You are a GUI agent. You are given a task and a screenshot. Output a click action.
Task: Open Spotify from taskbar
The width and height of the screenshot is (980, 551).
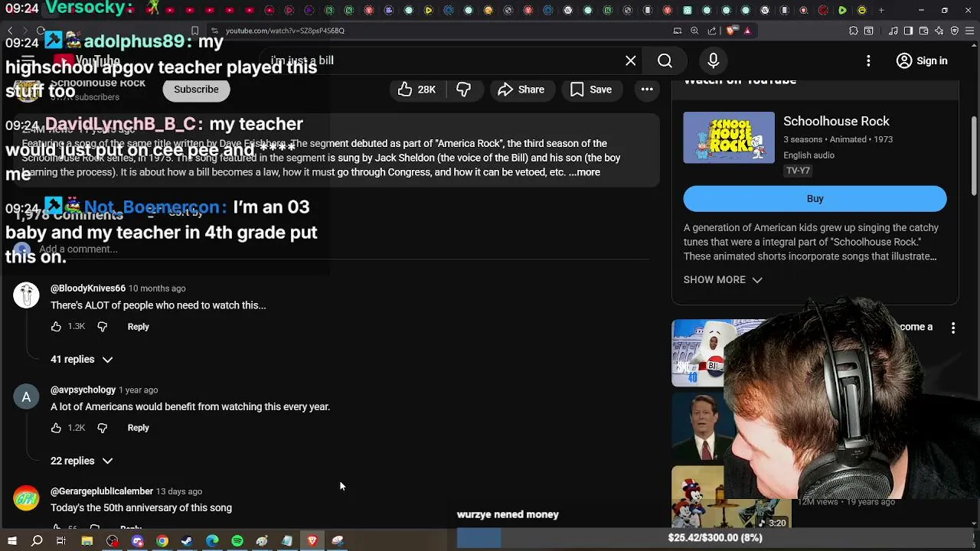point(237,541)
